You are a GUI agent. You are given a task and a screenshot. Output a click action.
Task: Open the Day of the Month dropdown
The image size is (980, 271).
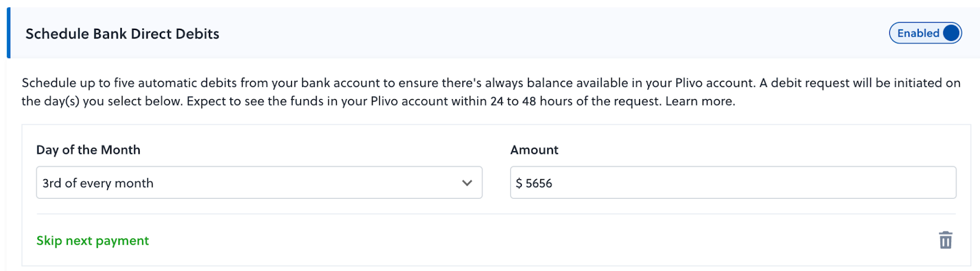point(259,182)
